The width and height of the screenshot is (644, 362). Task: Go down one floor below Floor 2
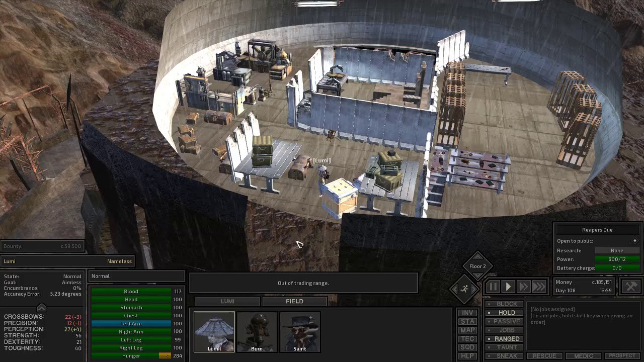pos(477,276)
